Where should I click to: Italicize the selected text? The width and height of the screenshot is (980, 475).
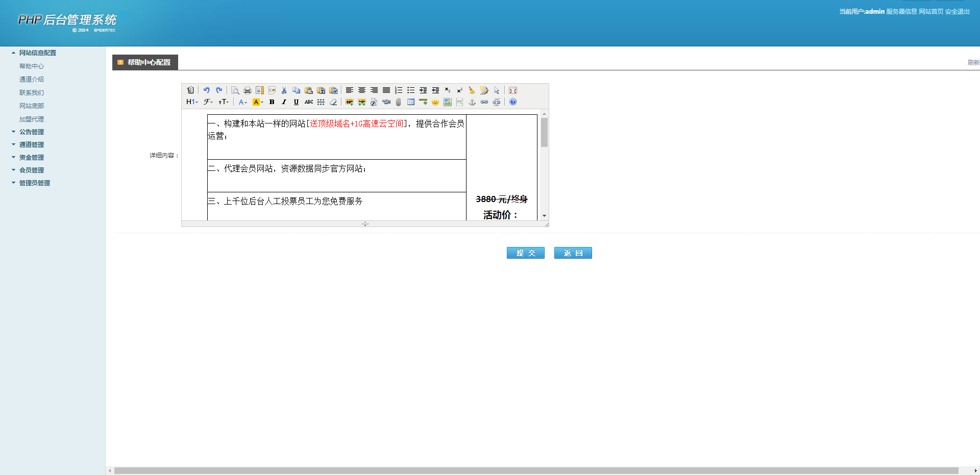click(x=284, y=102)
